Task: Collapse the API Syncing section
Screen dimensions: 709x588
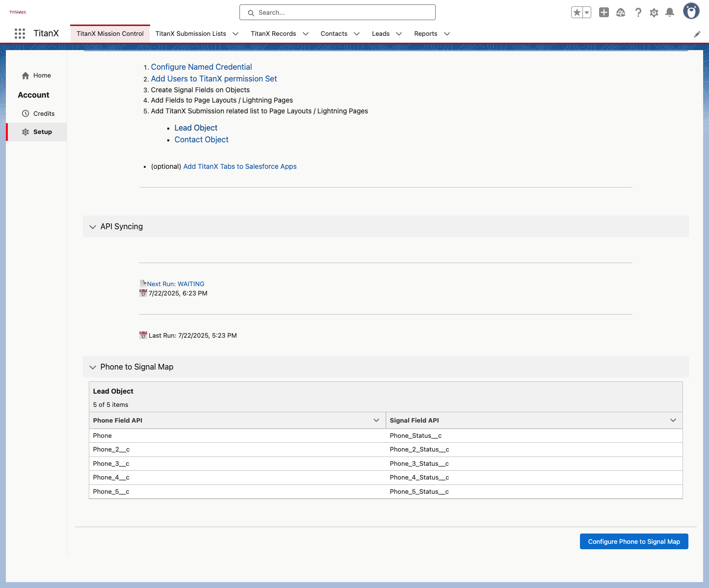Action: (93, 227)
